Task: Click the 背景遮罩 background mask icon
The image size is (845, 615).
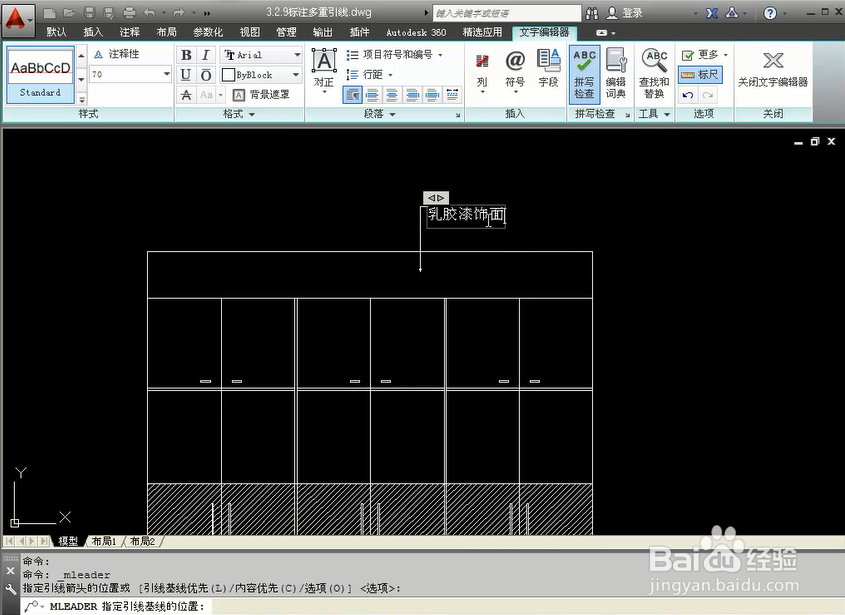Action: click(x=239, y=95)
